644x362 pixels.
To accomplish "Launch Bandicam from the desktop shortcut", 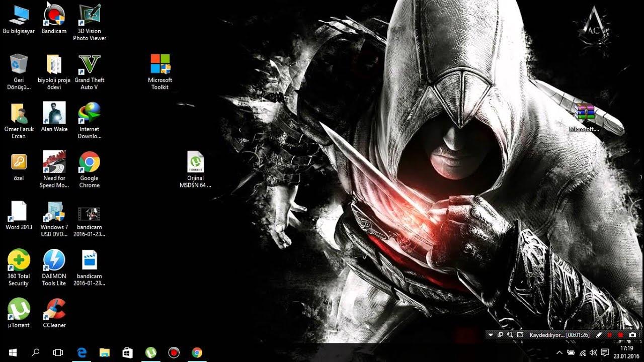I will (x=54, y=19).
